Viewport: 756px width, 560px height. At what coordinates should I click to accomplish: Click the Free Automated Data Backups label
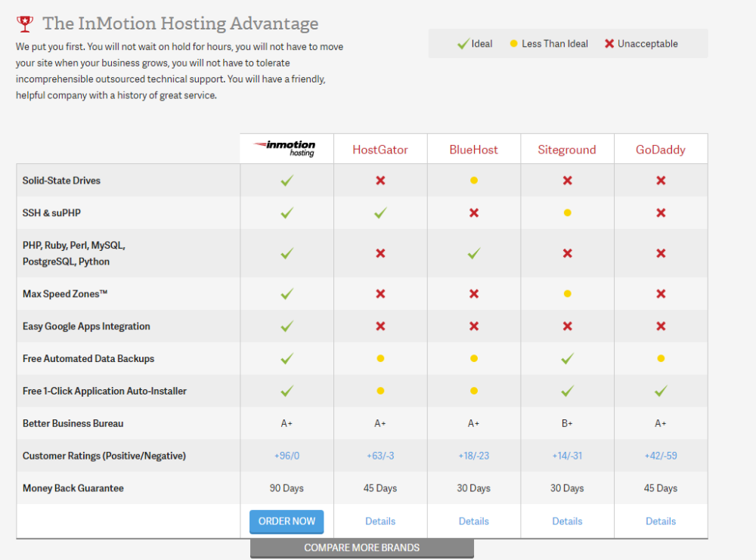(x=88, y=358)
